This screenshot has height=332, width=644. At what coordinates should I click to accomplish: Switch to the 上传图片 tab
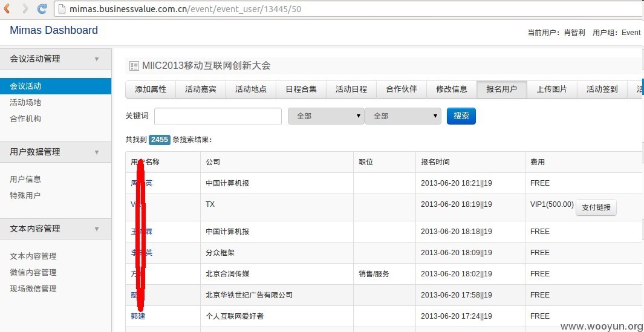[551, 89]
